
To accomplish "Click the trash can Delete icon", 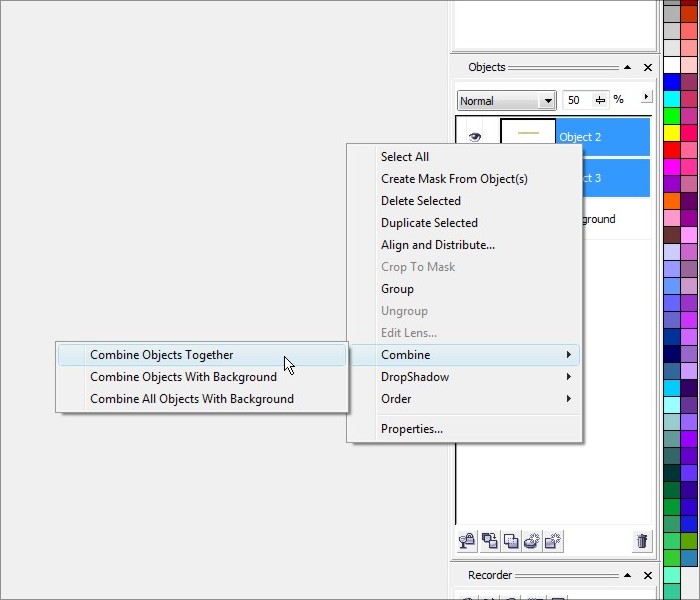I will [x=642, y=541].
